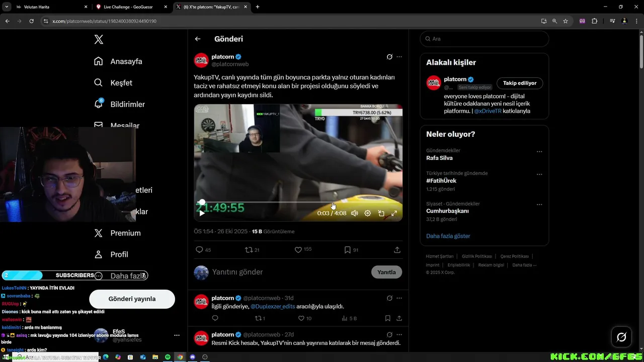This screenshot has height=362, width=644.
Task: Bookmark this page with the star
Action: (x=566, y=21)
